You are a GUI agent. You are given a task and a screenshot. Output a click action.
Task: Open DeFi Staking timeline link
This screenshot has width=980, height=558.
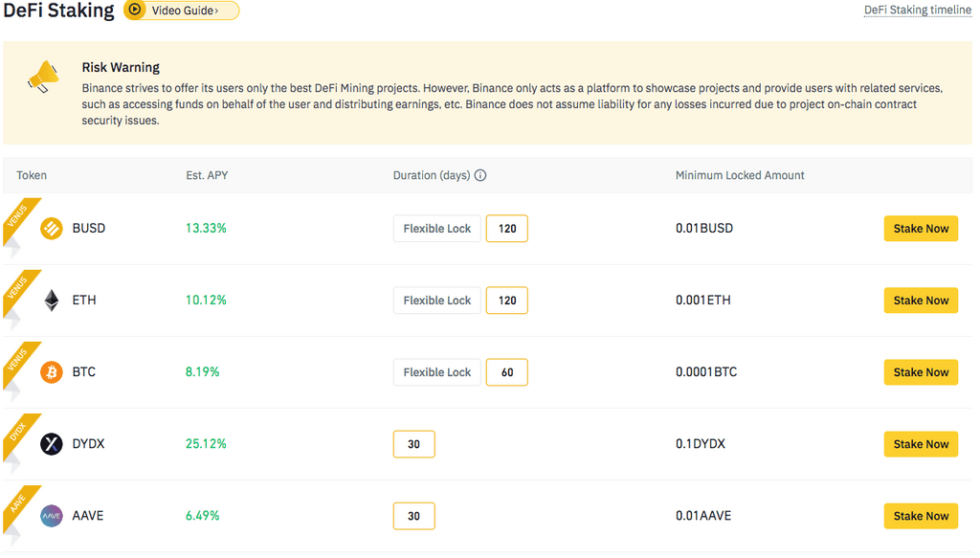tap(918, 10)
